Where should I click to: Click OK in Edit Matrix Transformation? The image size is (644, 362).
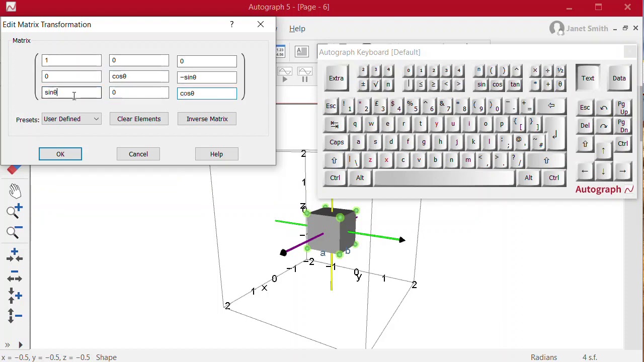60,154
